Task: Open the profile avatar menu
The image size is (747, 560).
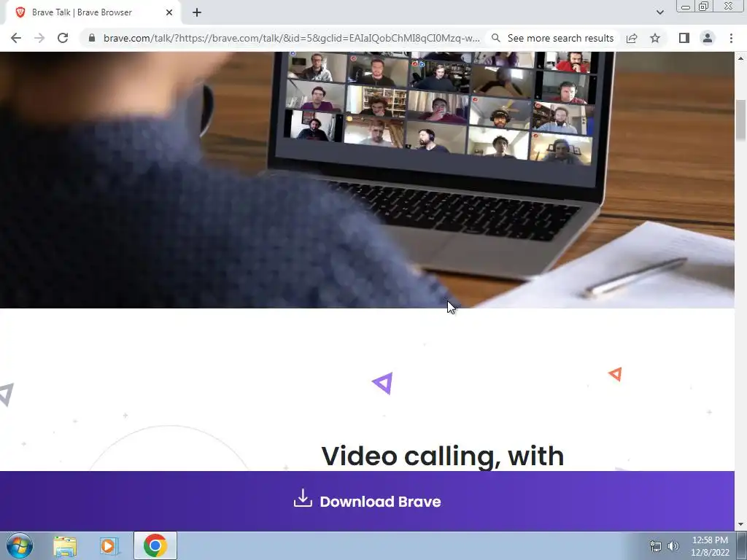Action: [708, 38]
